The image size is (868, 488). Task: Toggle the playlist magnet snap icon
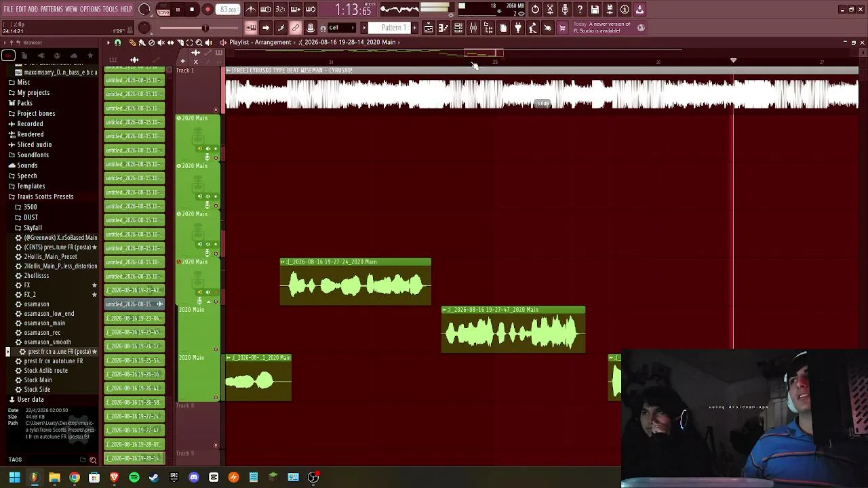coord(117,43)
